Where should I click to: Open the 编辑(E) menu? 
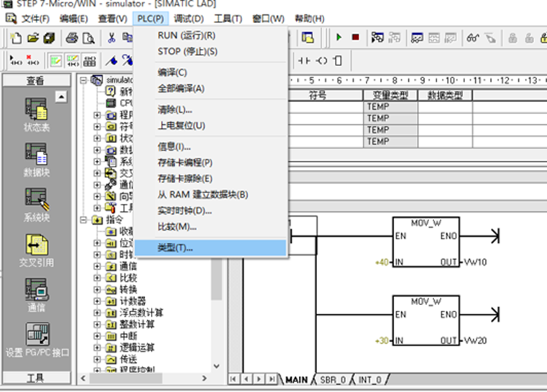pos(73,19)
